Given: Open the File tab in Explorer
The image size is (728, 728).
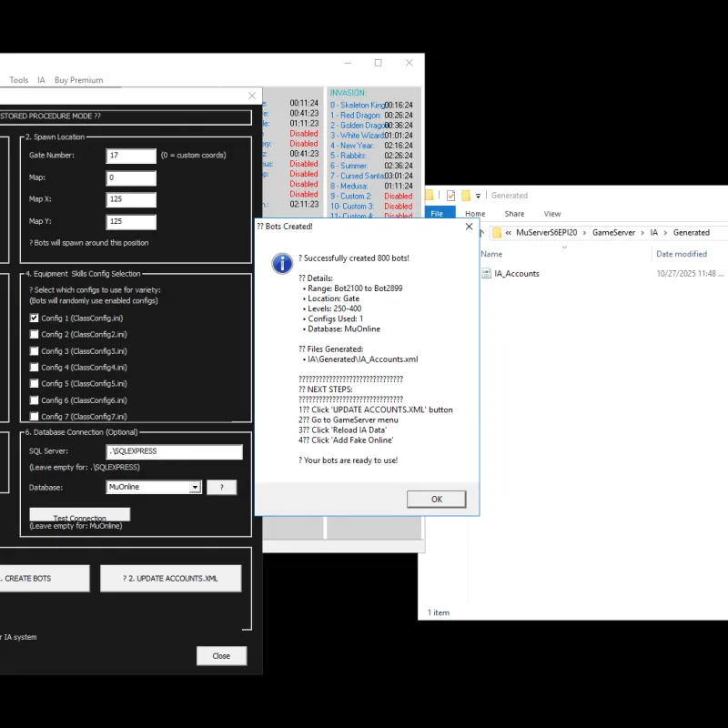Looking at the screenshot, I should pyautogui.click(x=437, y=214).
